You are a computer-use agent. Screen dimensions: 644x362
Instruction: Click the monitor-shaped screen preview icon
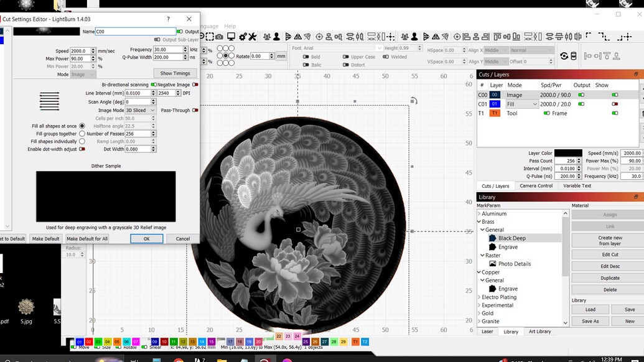point(231,36)
